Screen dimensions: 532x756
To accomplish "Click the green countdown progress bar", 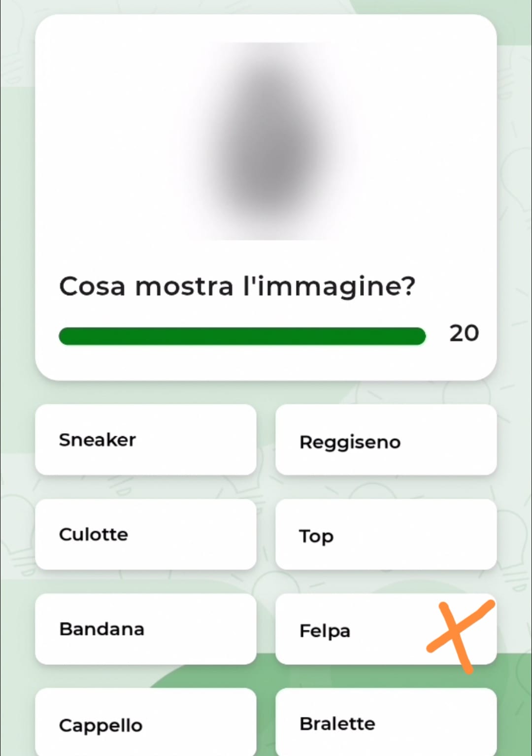I will [242, 336].
